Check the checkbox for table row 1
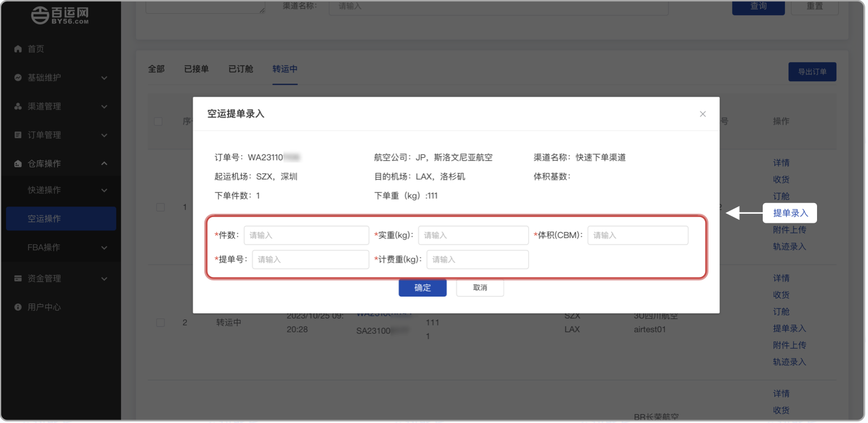 (160, 207)
